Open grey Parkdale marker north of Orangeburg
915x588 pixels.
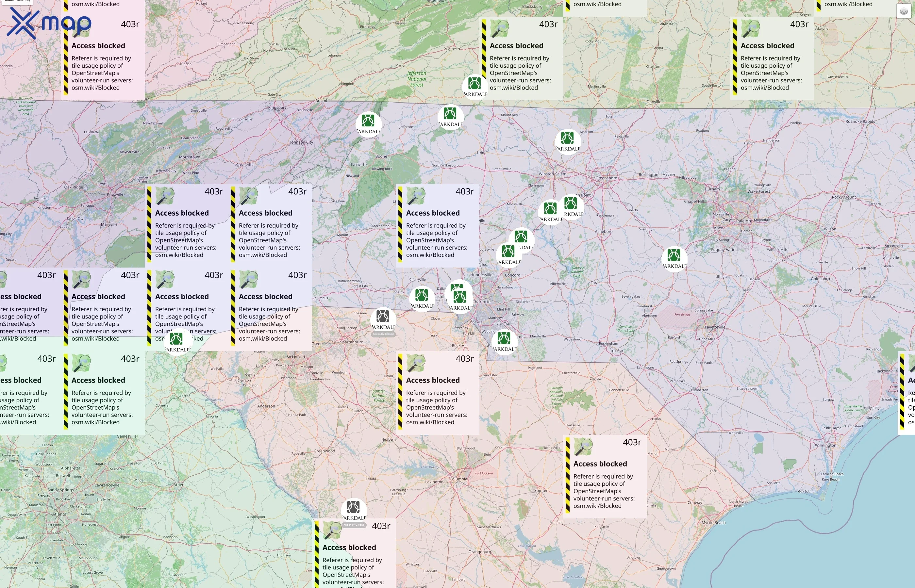(x=354, y=511)
